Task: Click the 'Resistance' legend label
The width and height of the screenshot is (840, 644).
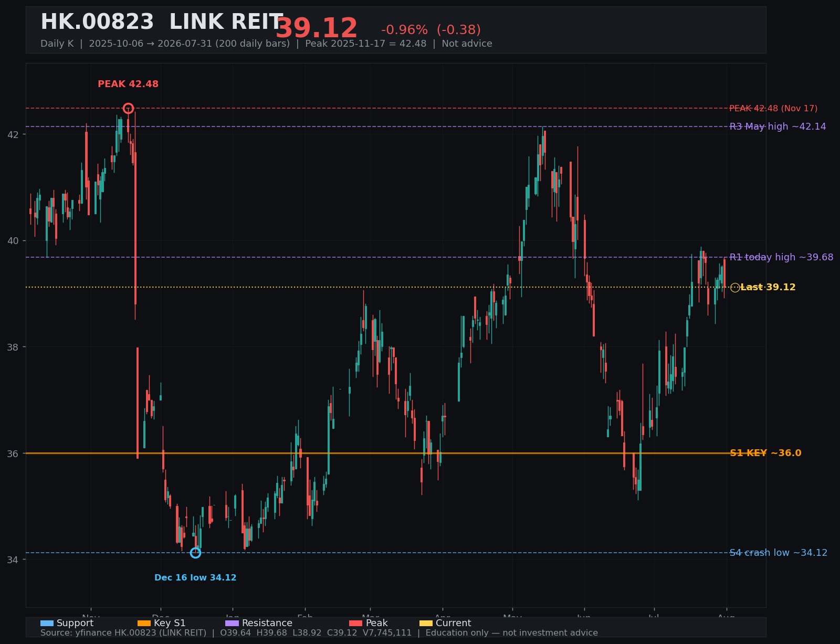Action: point(267,624)
